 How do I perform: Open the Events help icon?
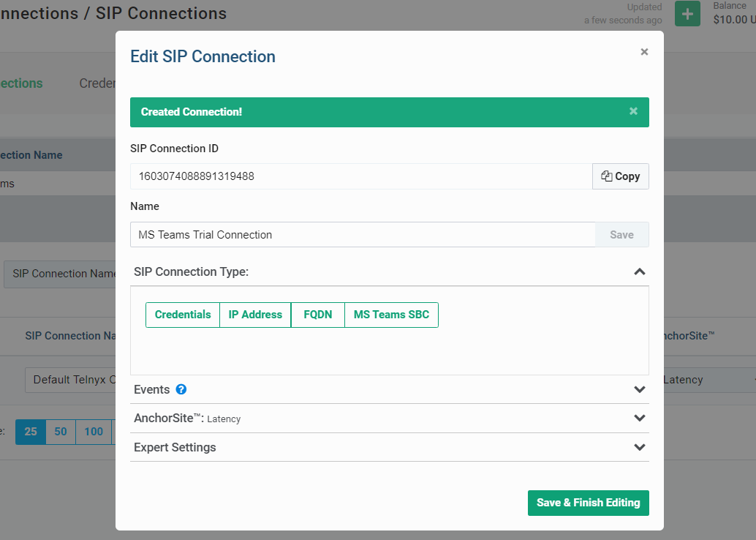pyautogui.click(x=181, y=389)
